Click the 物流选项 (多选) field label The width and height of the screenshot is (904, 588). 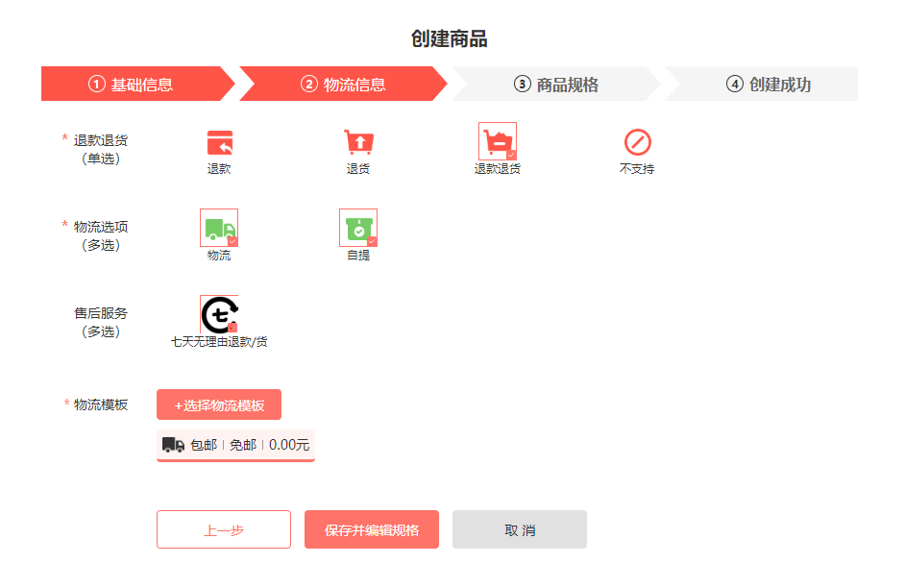click(x=100, y=235)
